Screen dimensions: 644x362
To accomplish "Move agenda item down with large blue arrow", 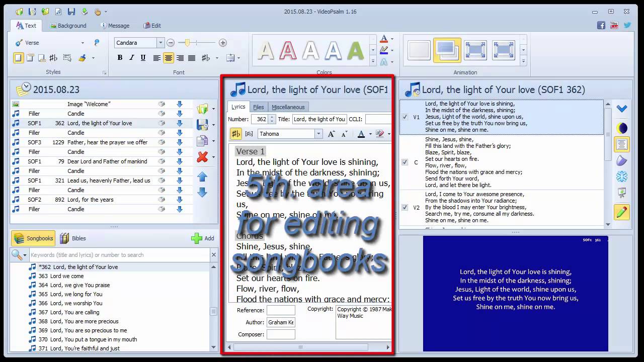I will click(202, 193).
